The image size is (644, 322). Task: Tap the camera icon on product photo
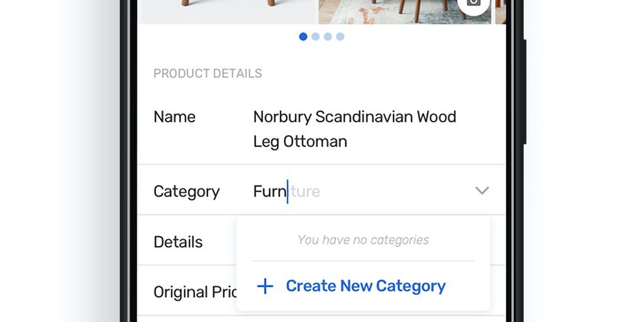pos(474,3)
